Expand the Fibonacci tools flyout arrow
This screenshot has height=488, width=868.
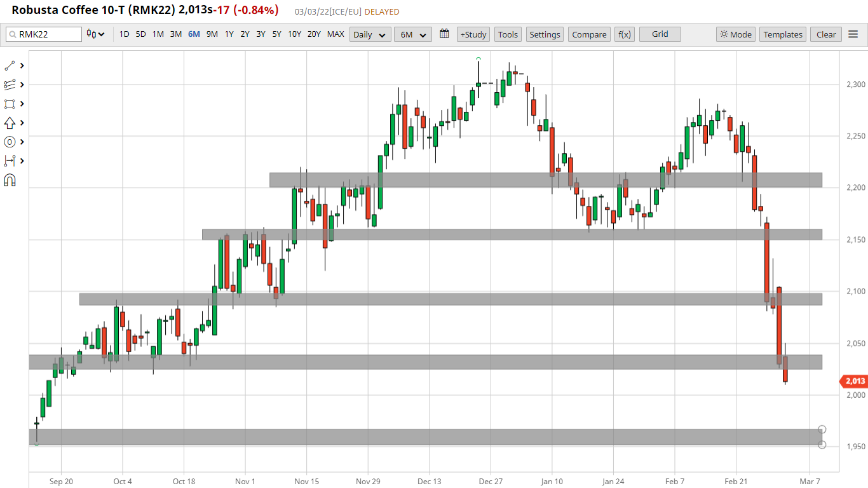pos(22,85)
